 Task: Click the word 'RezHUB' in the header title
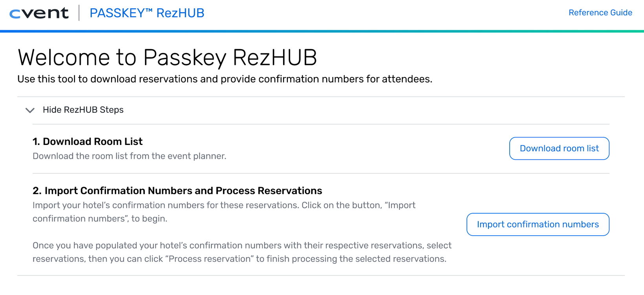click(180, 13)
